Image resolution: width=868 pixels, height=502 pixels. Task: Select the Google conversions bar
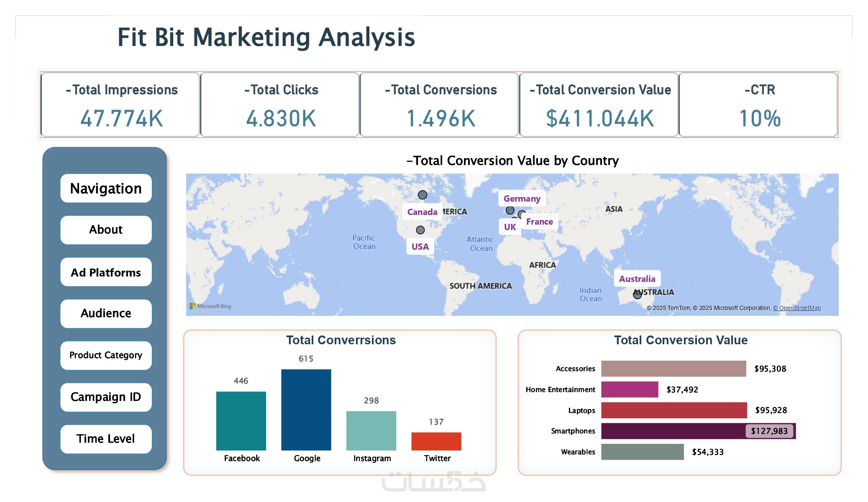(x=306, y=410)
